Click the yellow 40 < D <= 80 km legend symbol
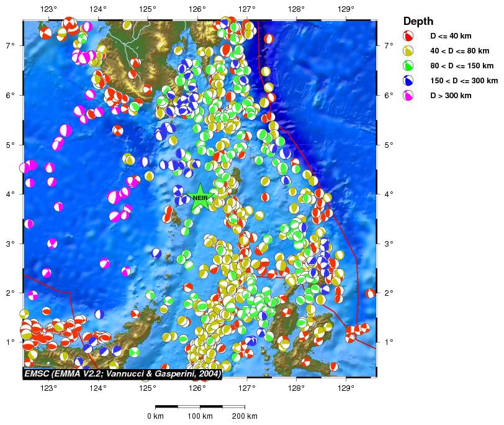Viewport: 504px width, 425px height. [x=408, y=51]
